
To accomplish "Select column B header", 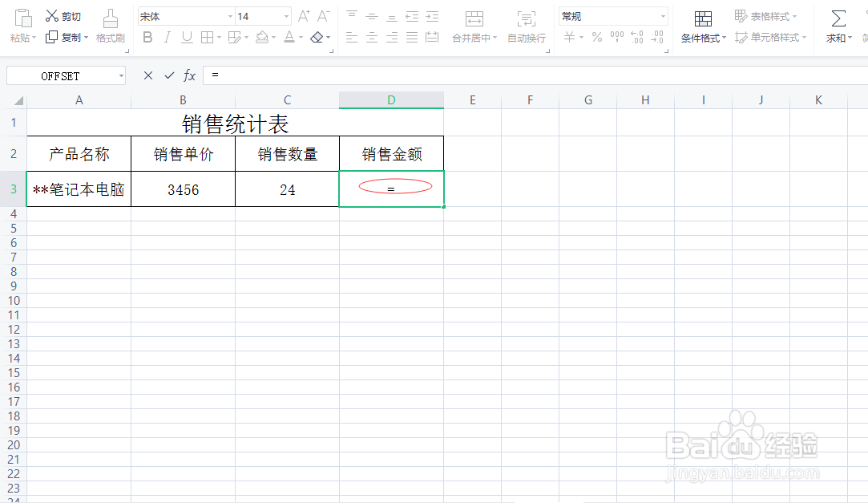I will point(184,100).
